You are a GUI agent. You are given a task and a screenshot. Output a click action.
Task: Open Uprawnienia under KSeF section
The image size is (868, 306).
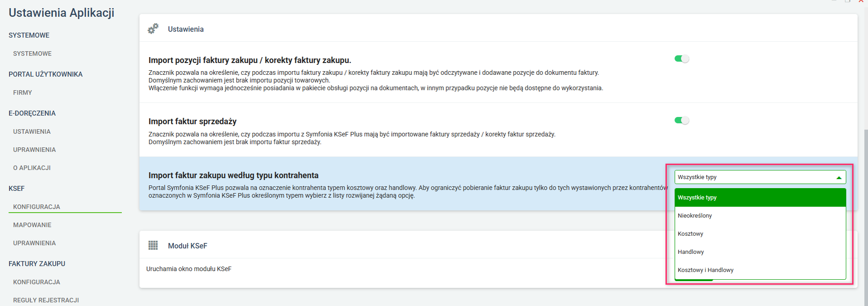point(34,243)
